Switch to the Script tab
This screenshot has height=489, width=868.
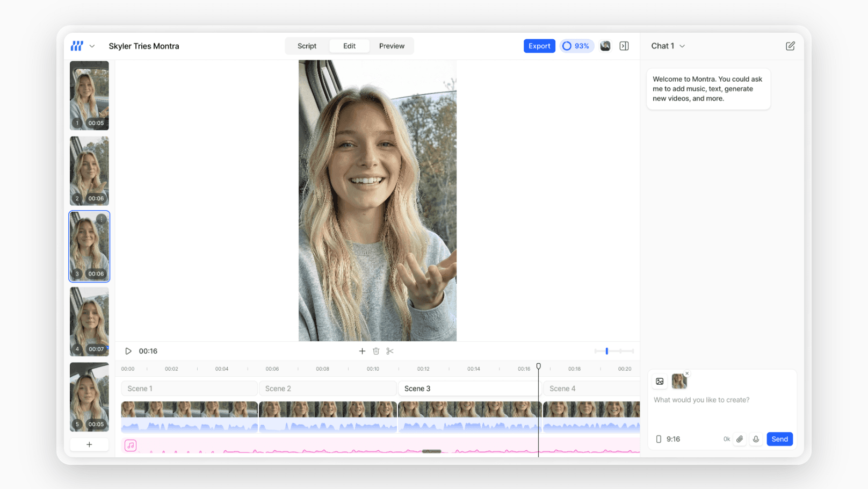tap(307, 46)
